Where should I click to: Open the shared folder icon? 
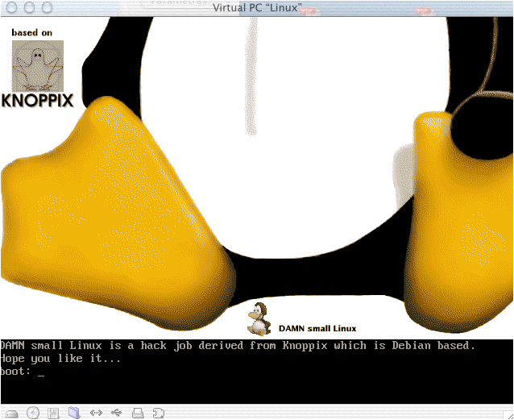74,413
